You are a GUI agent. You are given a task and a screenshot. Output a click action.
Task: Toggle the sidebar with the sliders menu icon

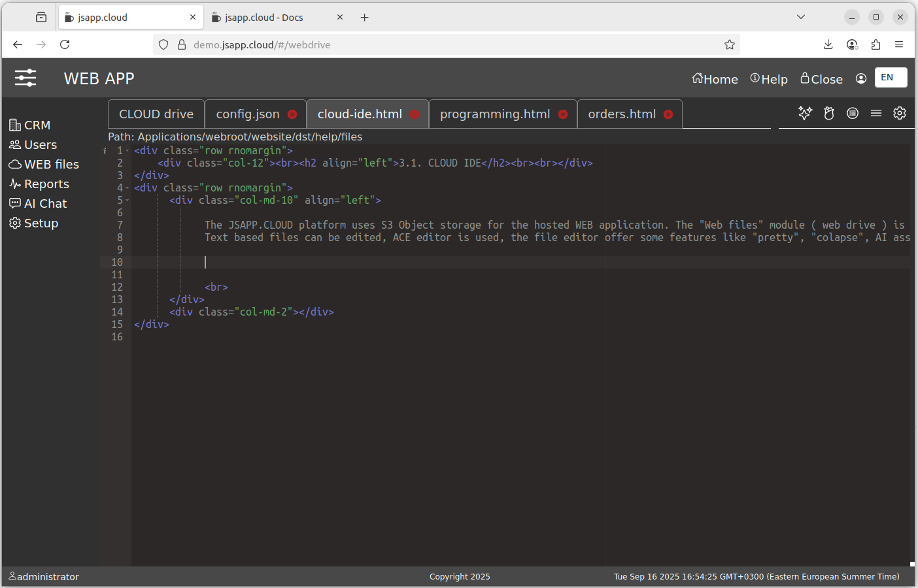pos(25,78)
